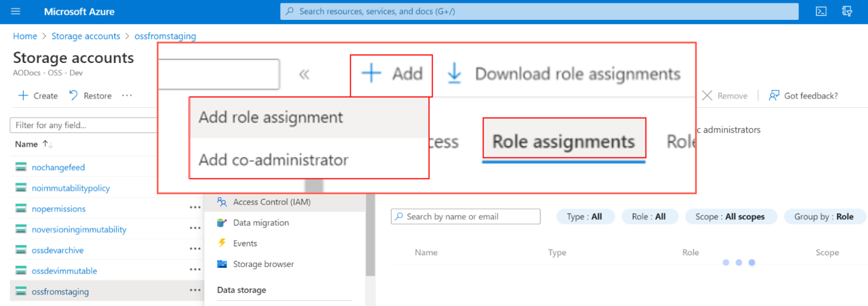868x306 pixels.
Task: Collapse the sidebar with double chevron
Action: coord(304,75)
